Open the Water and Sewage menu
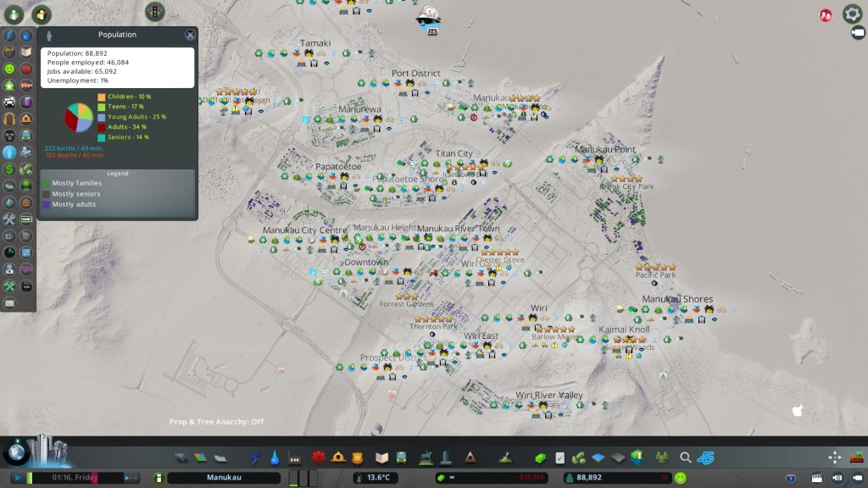This screenshot has width=868, height=488. tap(275, 458)
